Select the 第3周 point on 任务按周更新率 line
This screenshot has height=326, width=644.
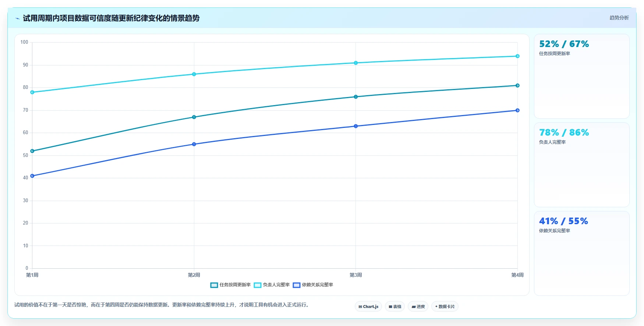pyautogui.click(x=356, y=97)
